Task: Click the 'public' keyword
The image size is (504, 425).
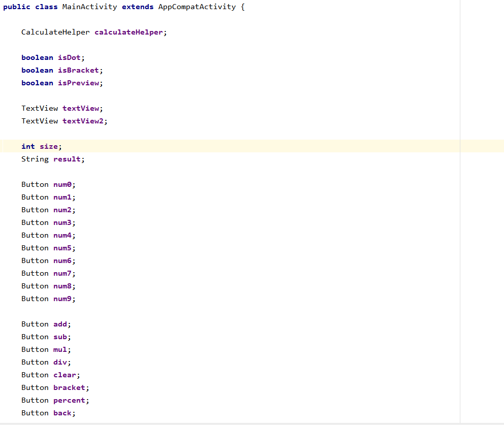Action: point(17,7)
